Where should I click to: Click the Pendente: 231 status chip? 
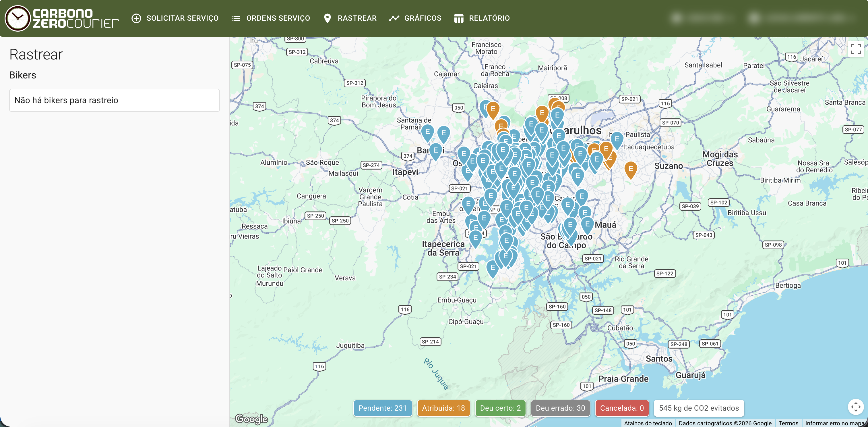click(383, 408)
